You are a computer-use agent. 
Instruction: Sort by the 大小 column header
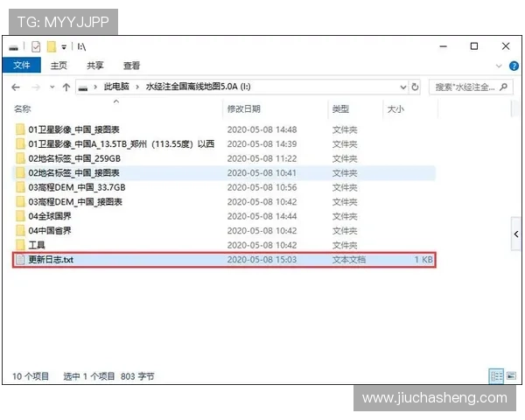click(395, 108)
